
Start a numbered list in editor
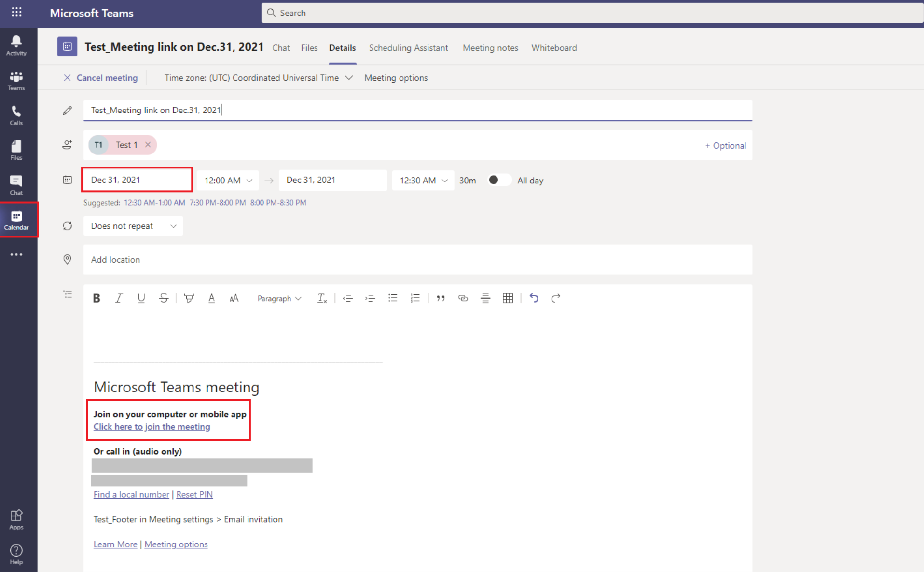click(x=415, y=298)
